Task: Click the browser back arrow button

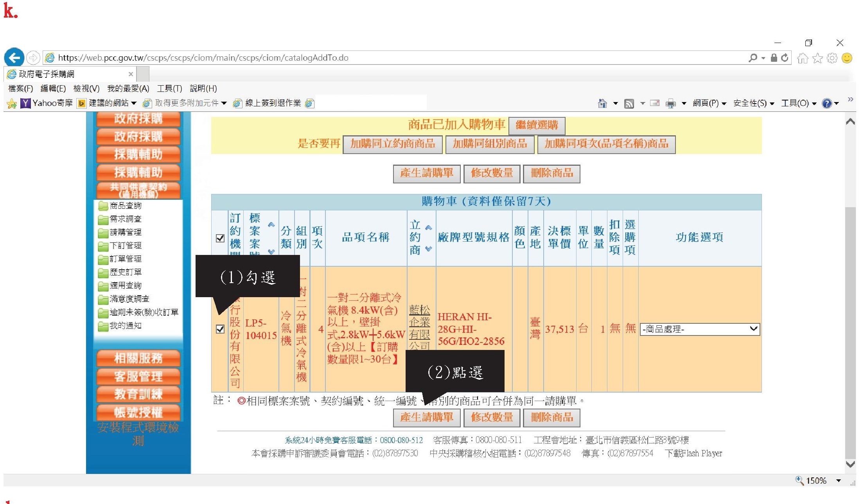Action: coord(14,58)
